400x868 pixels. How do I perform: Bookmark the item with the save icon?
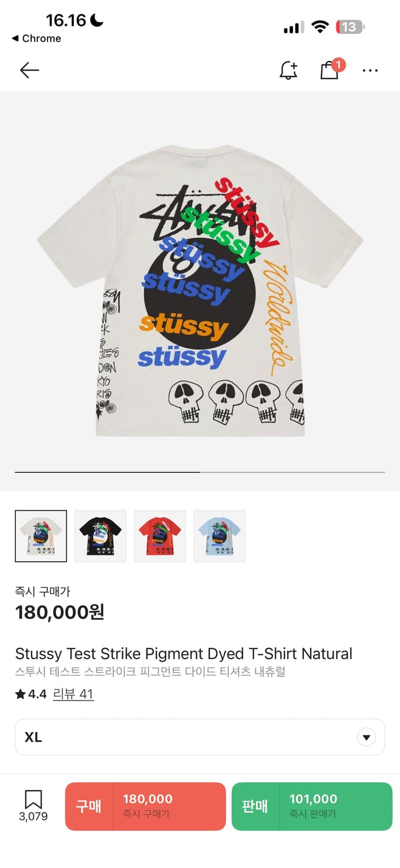click(33, 806)
